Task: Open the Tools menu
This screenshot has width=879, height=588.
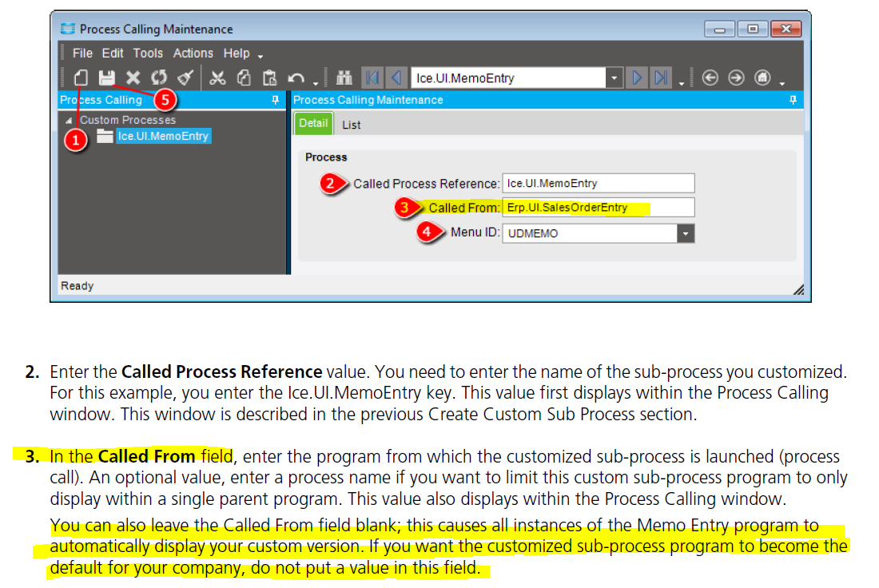Action: click(x=148, y=54)
